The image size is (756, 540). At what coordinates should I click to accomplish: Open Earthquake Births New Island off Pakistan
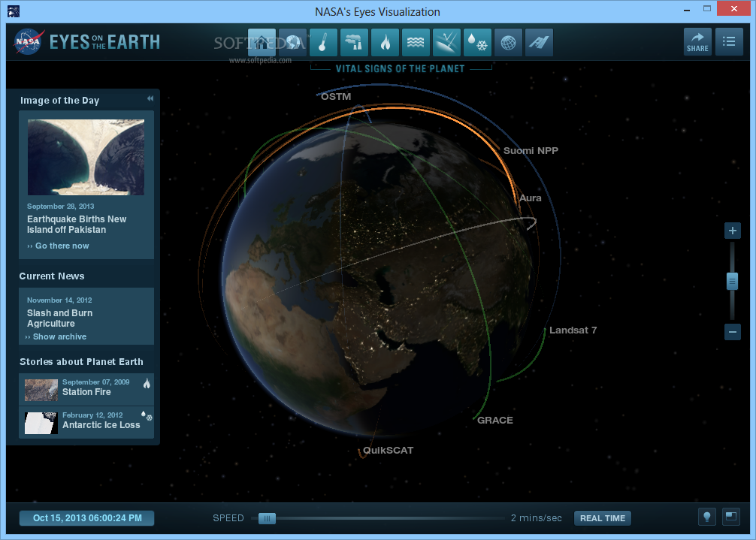click(x=77, y=225)
